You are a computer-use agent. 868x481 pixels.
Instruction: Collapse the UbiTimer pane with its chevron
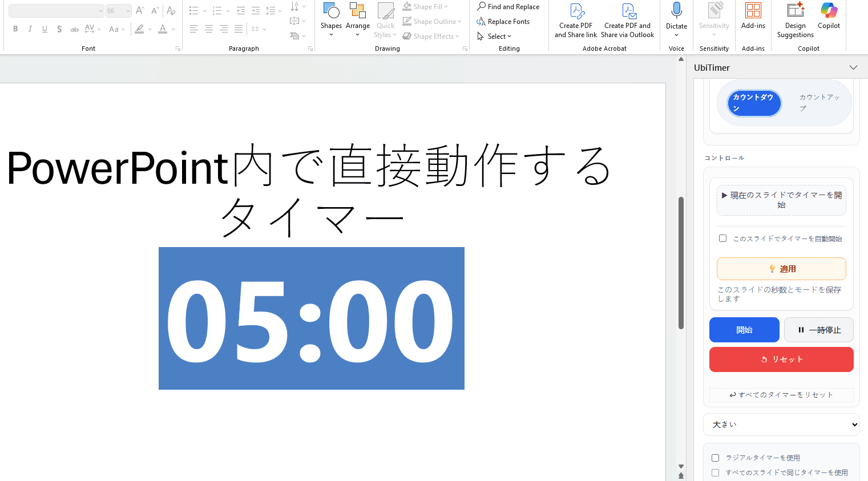(x=853, y=67)
